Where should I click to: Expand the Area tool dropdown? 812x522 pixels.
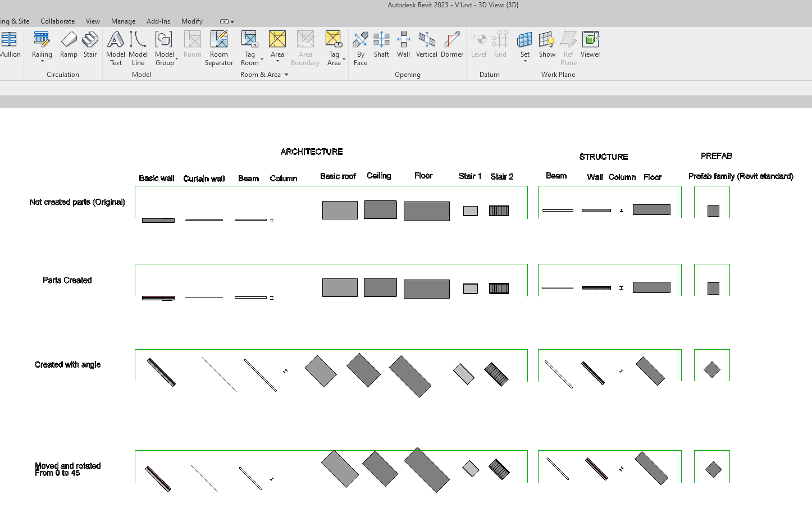[277, 60]
